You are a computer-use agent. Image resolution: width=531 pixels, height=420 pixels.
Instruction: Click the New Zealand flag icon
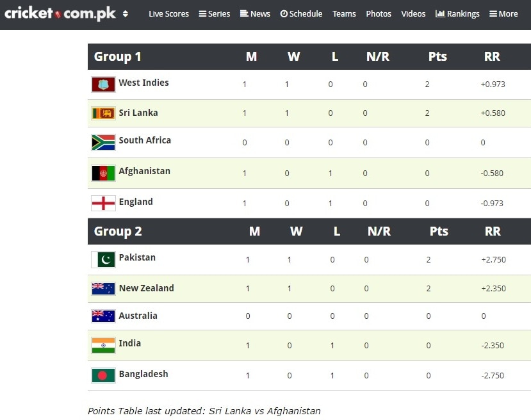103,289
